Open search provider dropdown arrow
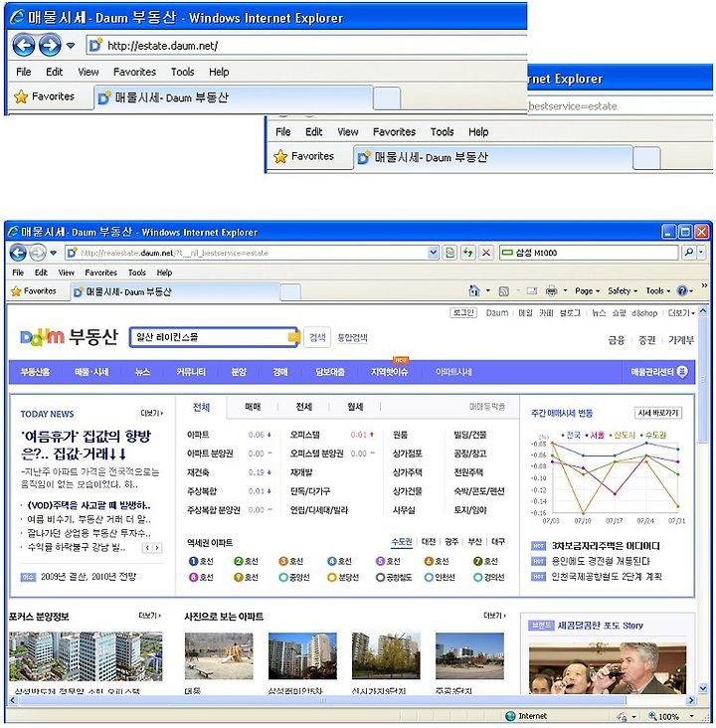 pyautogui.click(x=701, y=252)
